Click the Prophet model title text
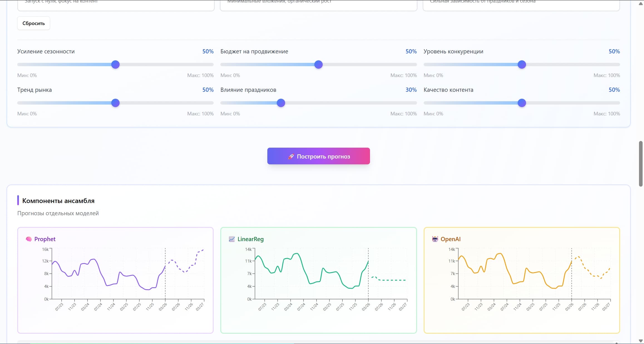This screenshot has height=344, width=644. 45,239
